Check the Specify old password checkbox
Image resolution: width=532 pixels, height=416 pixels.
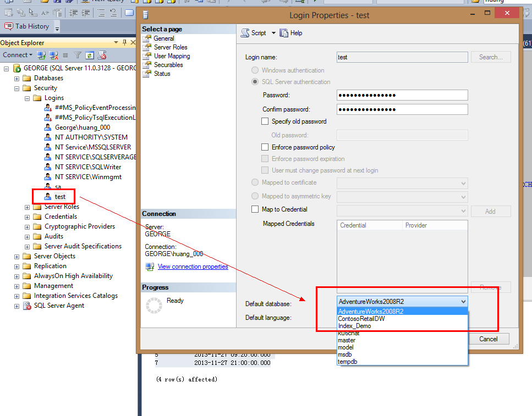[265, 121]
